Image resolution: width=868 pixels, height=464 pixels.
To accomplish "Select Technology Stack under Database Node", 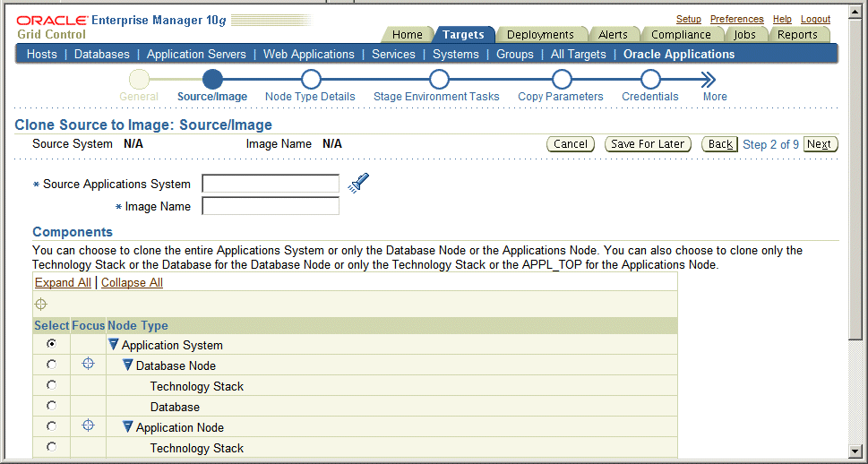I will [51, 385].
